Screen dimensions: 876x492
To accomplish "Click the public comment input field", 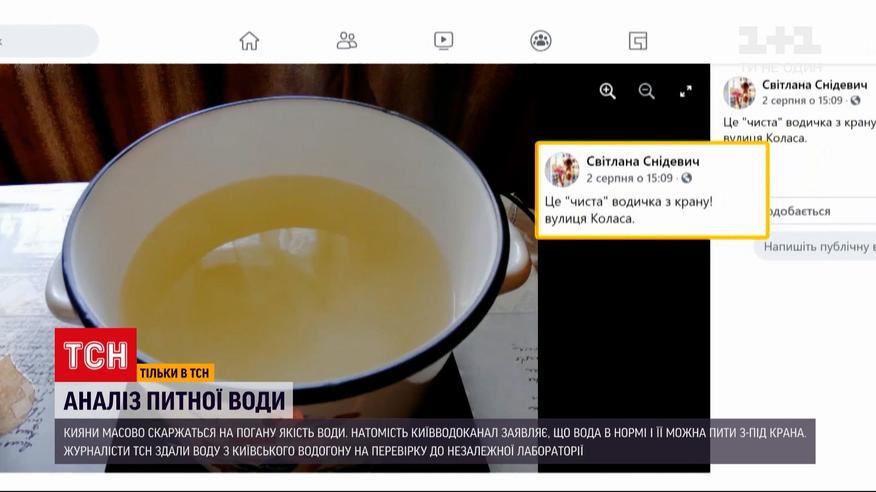I will (x=818, y=246).
